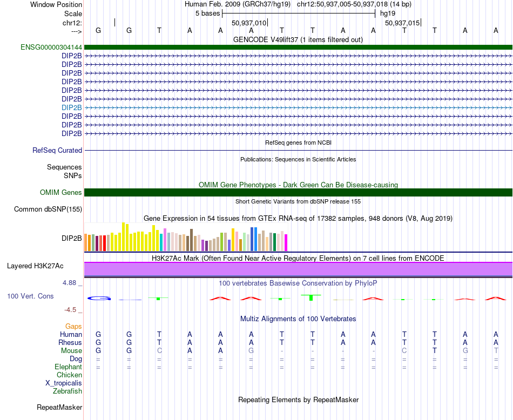Click the chr12:50,937,005-50,937,018 (14 bp) coordinates
The image size is (513, 420).
pos(354,4)
